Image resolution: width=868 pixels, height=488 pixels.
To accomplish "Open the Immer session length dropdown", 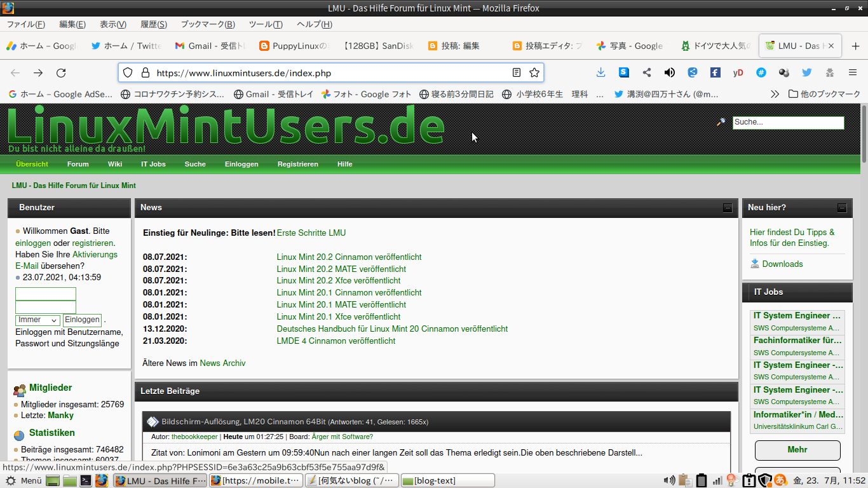I will click(x=37, y=320).
